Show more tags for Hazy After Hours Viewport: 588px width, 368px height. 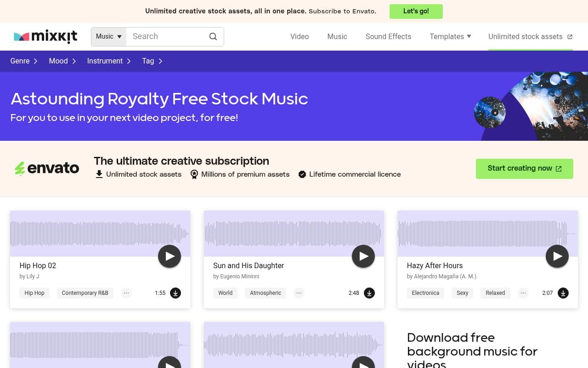click(x=523, y=293)
